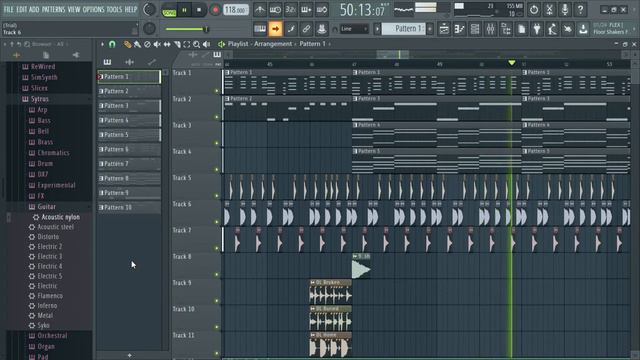
Task: Click the main volume knob
Action: point(149,9)
